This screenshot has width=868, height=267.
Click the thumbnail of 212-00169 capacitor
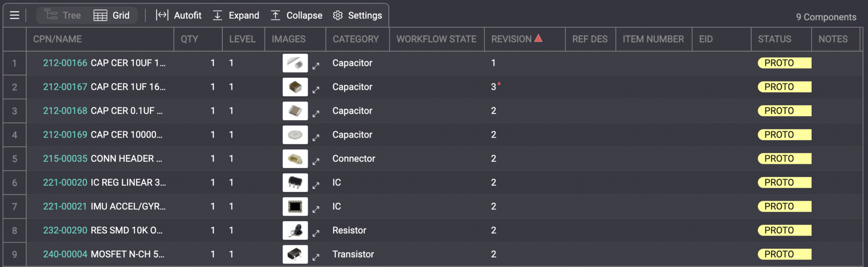295,135
